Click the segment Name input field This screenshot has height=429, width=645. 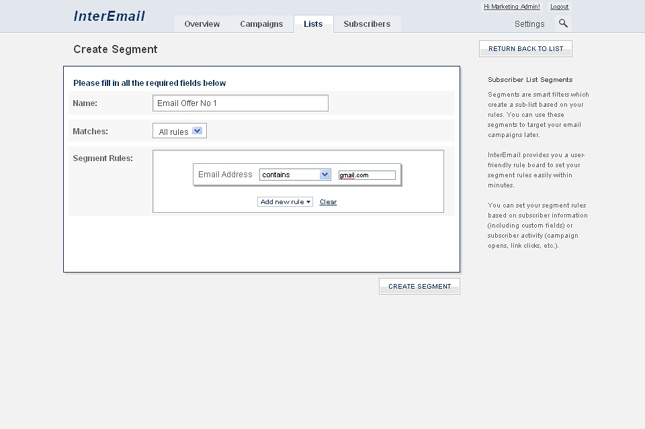[240, 103]
